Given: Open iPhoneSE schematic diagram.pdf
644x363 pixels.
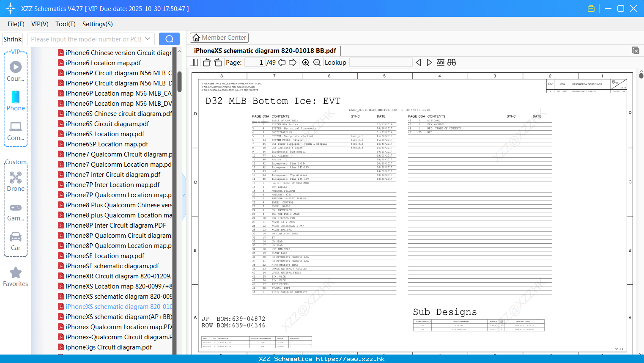Looking at the screenshot, I should click(112, 266).
